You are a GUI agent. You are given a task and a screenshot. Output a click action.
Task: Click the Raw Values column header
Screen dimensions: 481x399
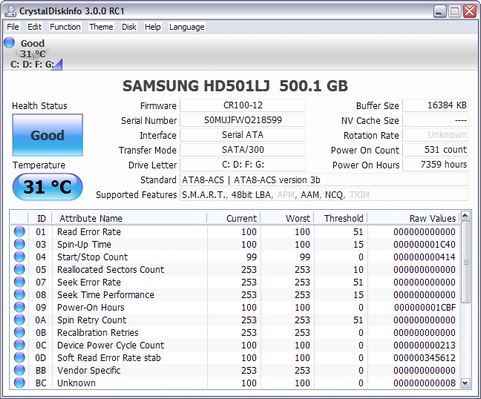coord(413,218)
